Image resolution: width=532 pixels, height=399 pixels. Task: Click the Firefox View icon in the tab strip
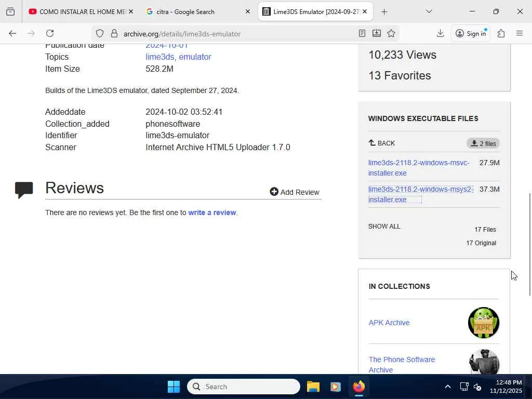[x=10, y=12]
